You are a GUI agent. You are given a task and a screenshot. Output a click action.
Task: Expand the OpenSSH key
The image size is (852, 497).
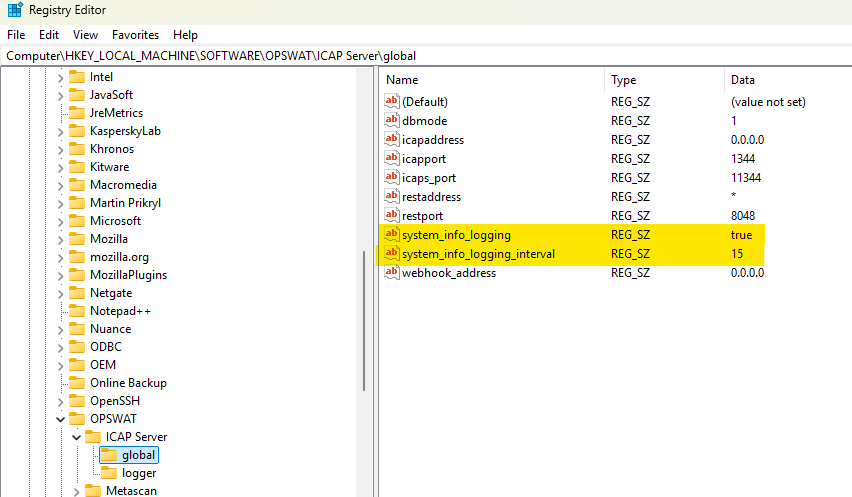(60, 402)
